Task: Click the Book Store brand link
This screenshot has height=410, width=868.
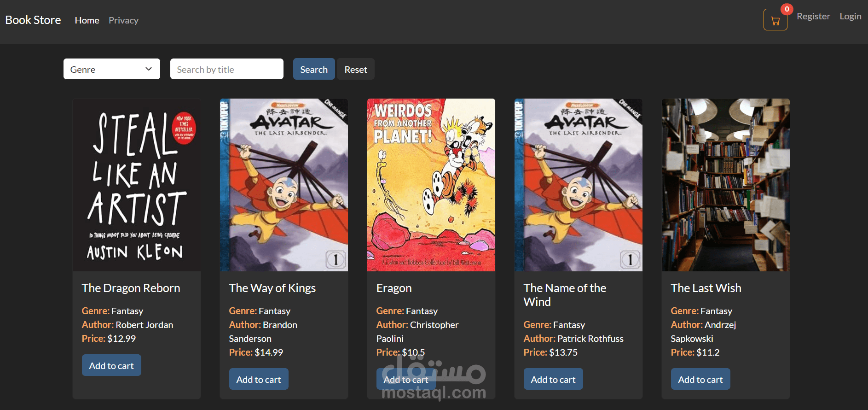Action: [33, 20]
